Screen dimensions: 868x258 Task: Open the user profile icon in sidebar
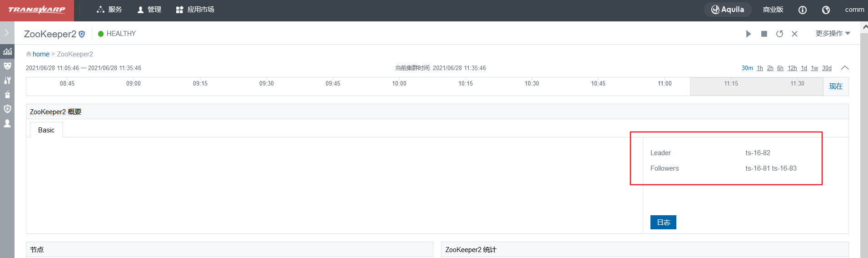7,123
